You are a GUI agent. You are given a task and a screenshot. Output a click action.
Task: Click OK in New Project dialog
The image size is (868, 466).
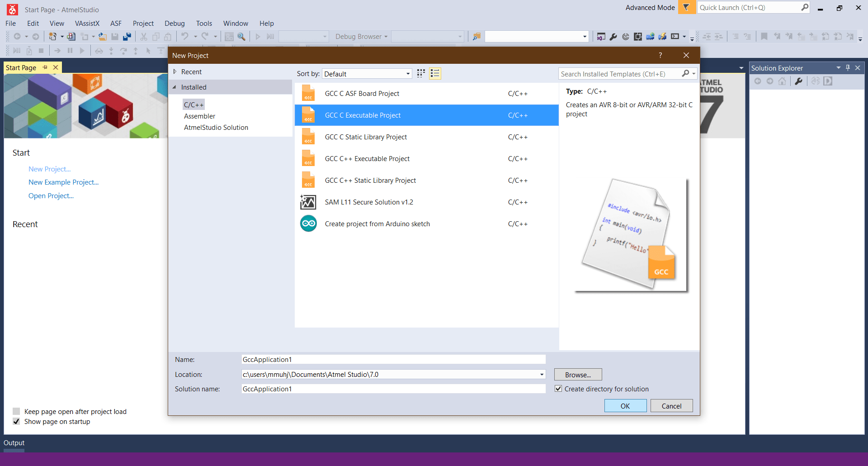pos(625,406)
